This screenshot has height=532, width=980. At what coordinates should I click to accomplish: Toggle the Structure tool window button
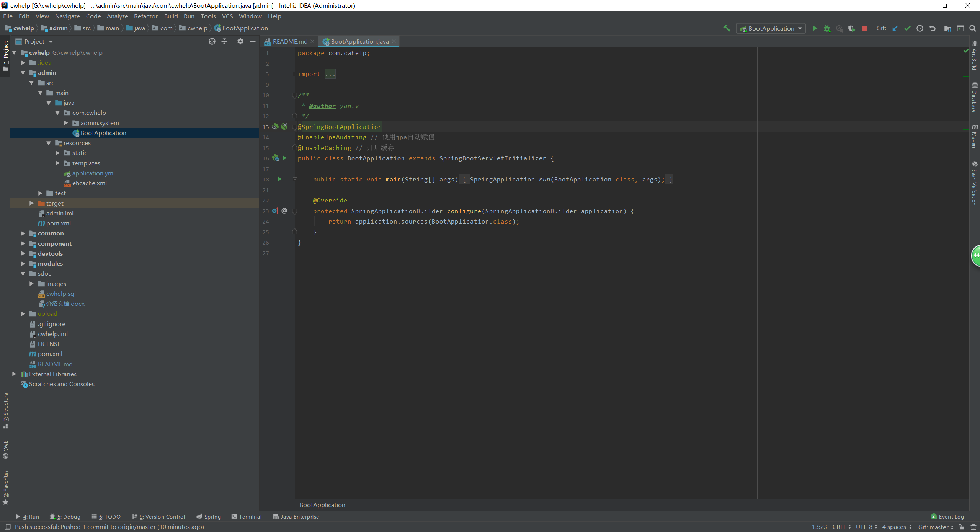(x=5, y=411)
